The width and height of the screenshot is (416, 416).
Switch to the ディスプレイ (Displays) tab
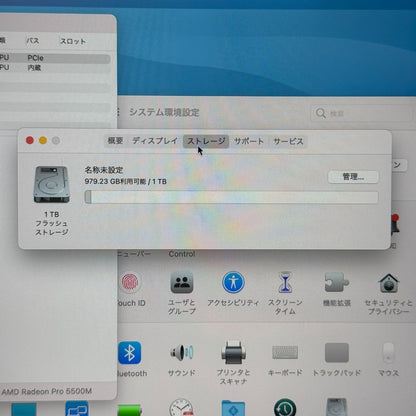[155, 141]
